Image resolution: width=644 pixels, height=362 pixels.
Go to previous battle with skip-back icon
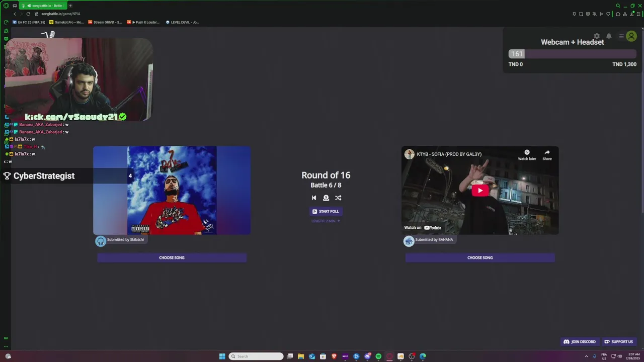click(x=314, y=198)
